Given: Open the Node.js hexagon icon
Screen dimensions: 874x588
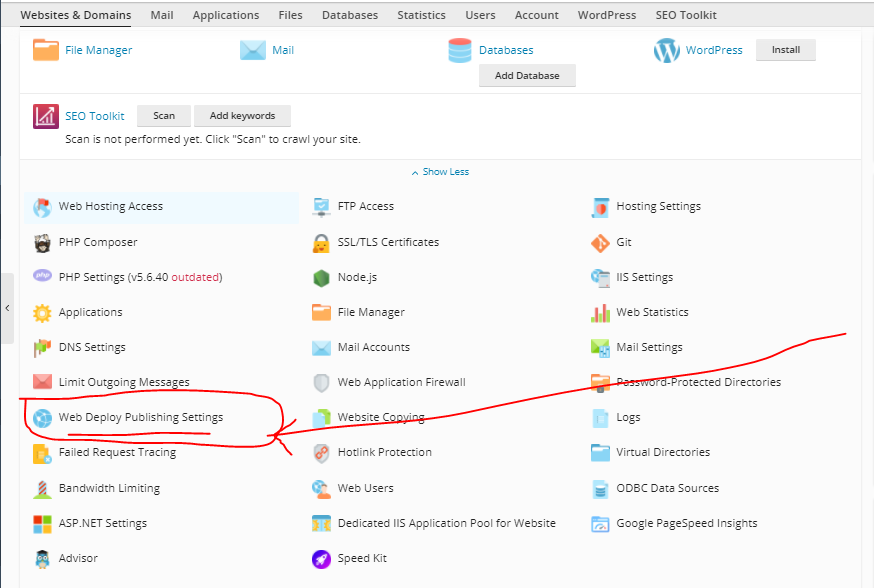Looking at the screenshot, I should coord(321,278).
